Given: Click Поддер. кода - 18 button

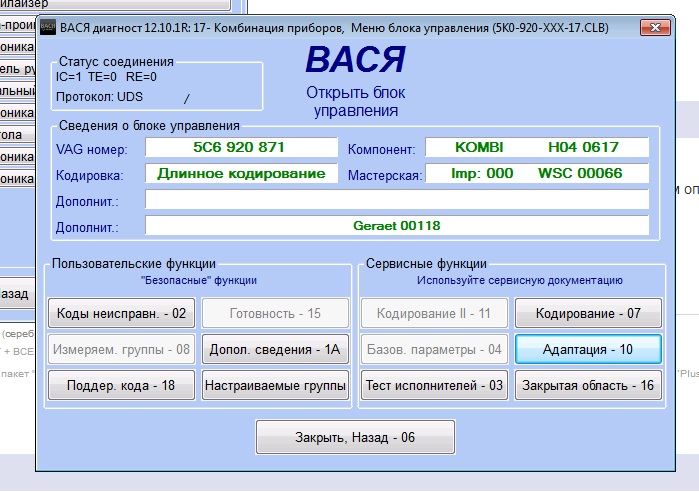Looking at the screenshot, I should (x=121, y=385).
